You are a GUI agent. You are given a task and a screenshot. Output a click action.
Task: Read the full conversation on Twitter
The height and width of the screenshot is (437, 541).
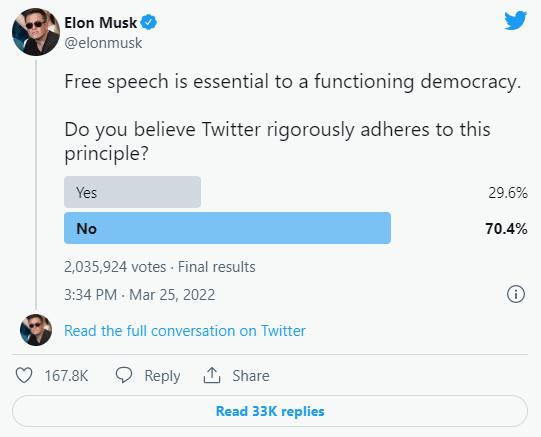click(x=185, y=331)
